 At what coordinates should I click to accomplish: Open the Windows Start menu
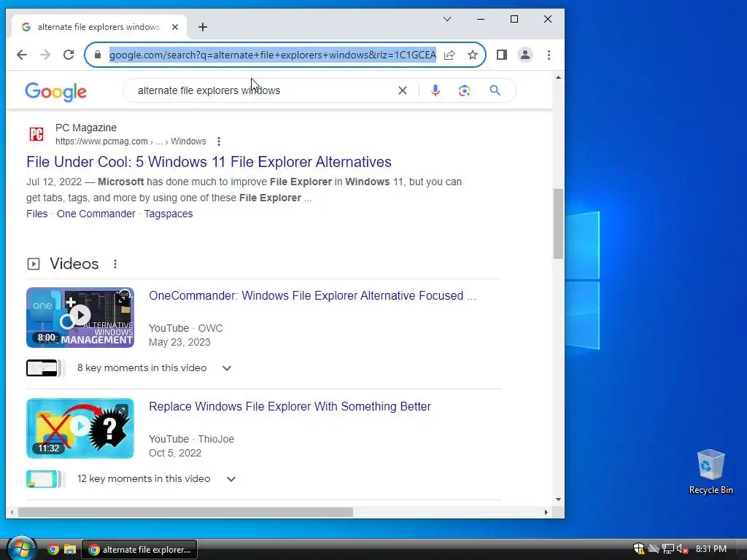[21, 548]
